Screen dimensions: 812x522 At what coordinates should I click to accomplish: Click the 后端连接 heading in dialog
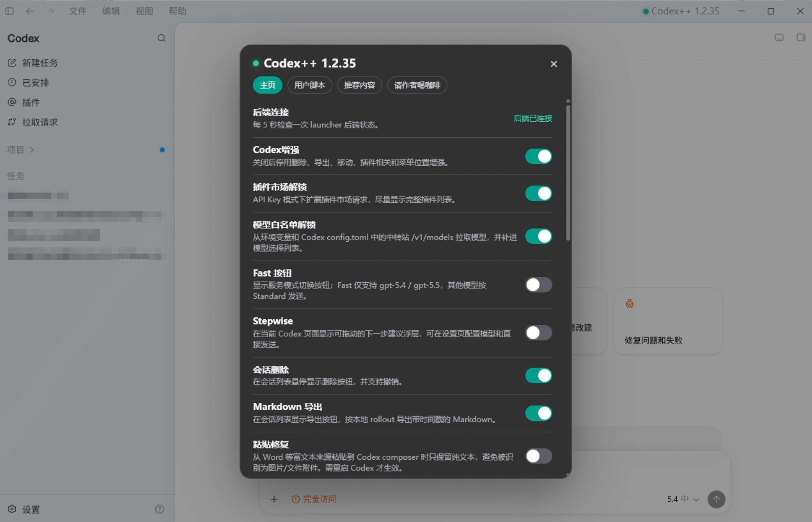click(271, 112)
